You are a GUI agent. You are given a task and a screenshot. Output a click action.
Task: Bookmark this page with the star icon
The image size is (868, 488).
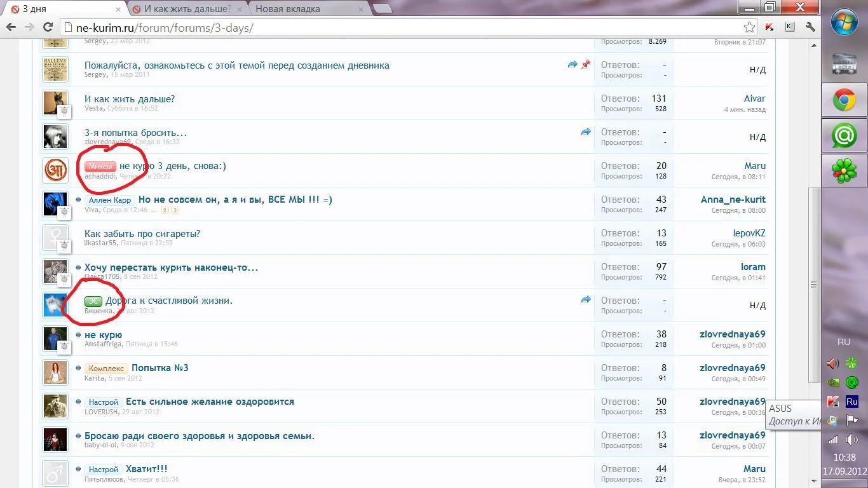pos(750,27)
